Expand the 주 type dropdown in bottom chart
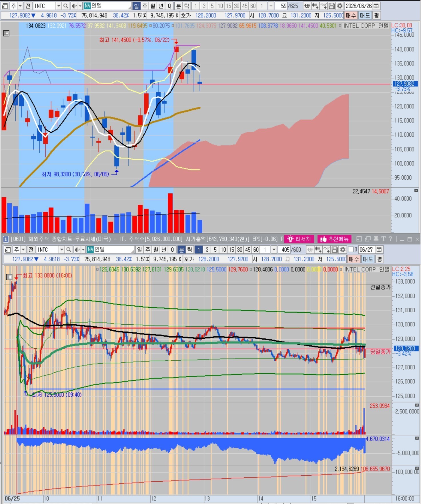Viewport: 421px width, 504px height. 23,250
